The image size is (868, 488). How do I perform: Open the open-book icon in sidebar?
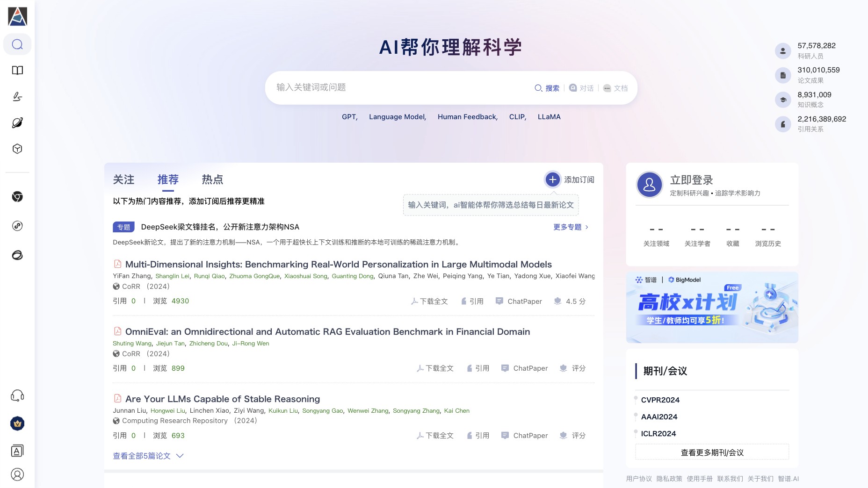click(17, 71)
